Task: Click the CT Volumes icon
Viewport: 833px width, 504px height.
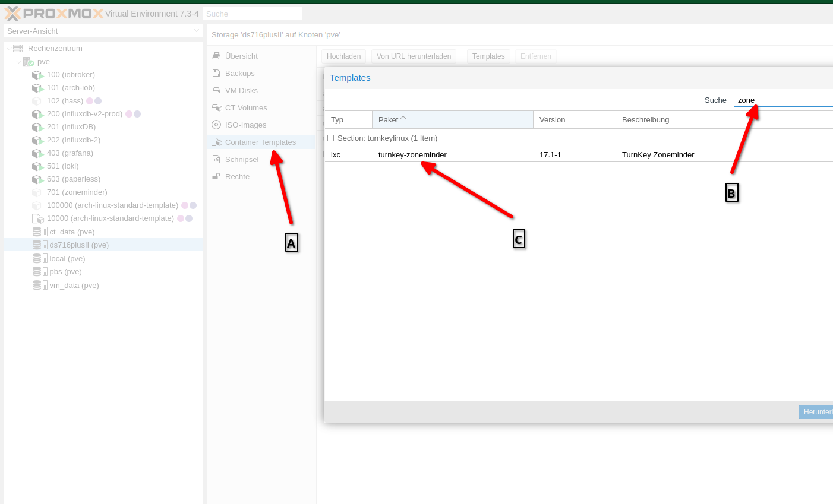Action: pyautogui.click(x=216, y=107)
